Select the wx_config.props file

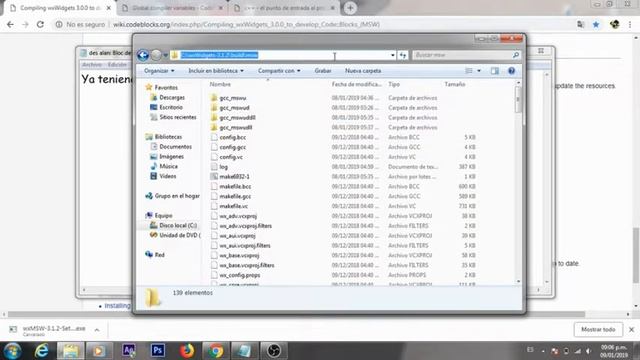[x=240, y=275]
